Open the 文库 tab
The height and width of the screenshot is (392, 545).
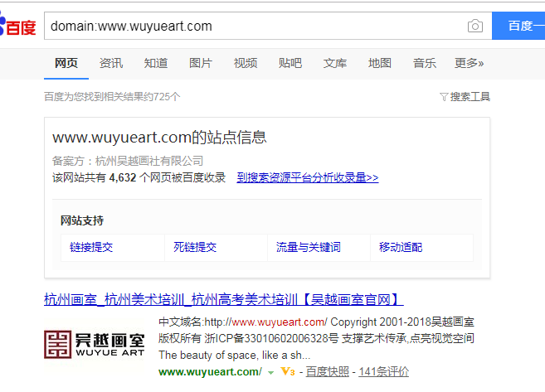coord(335,63)
